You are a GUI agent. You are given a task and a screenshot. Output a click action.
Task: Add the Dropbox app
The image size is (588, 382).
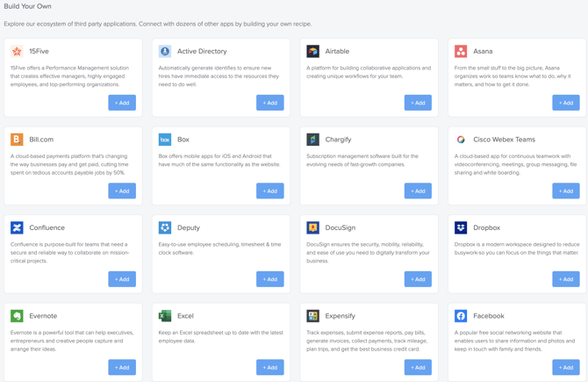(x=566, y=279)
